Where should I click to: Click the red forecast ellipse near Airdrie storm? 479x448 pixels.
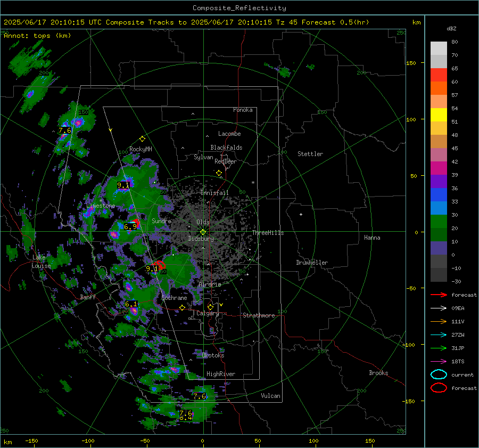point(159,265)
